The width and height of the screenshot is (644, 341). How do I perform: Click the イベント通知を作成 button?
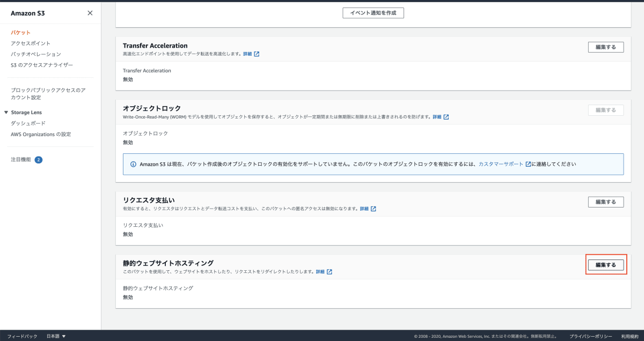pyautogui.click(x=374, y=13)
